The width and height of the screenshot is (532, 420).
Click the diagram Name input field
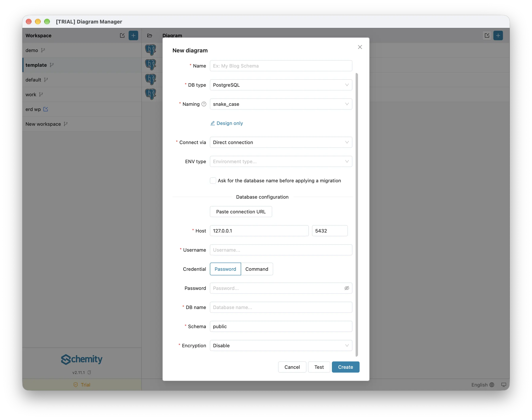click(281, 66)
